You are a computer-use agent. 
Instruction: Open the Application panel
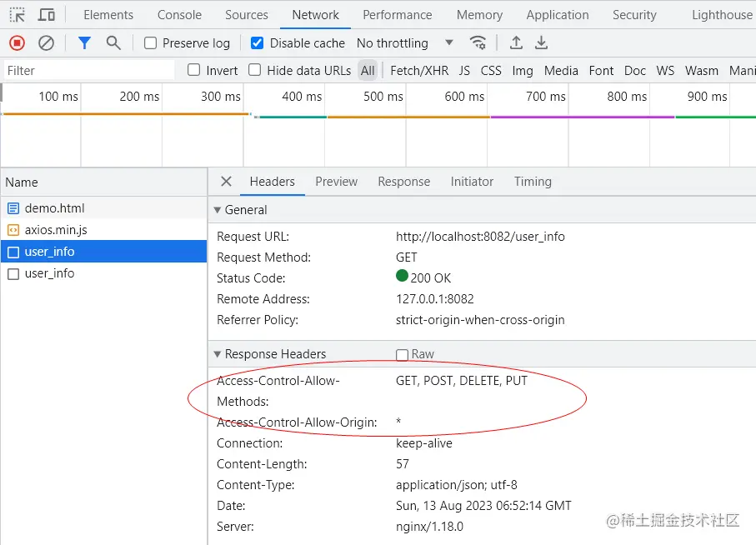click(x=558, y=15)
